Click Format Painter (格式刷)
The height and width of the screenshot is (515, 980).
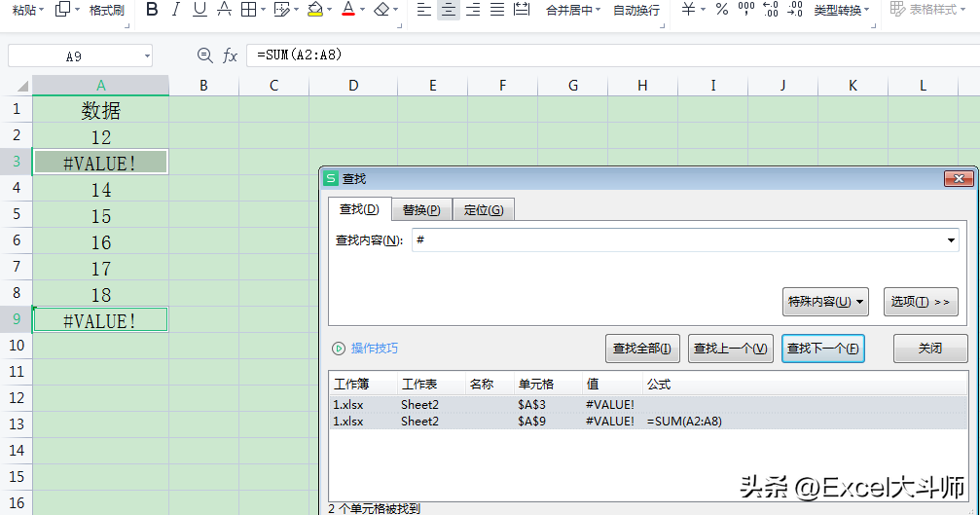click(106, 10)
